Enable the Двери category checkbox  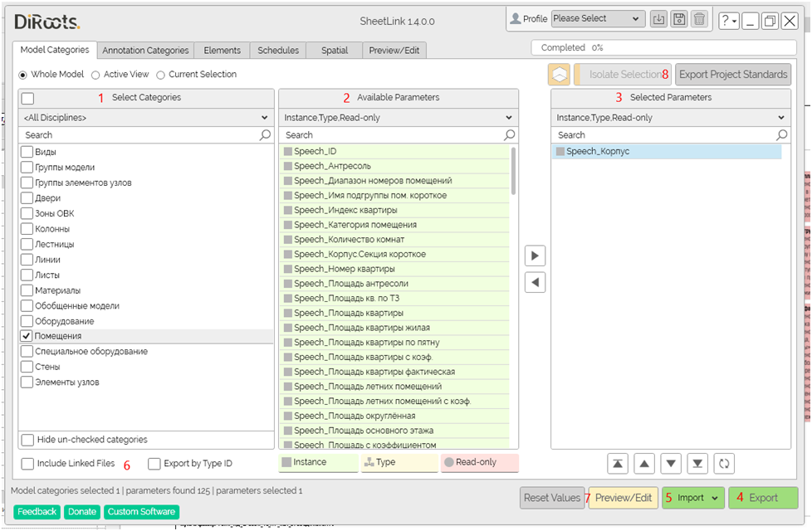pyautogui.click(x=27, y=198)
